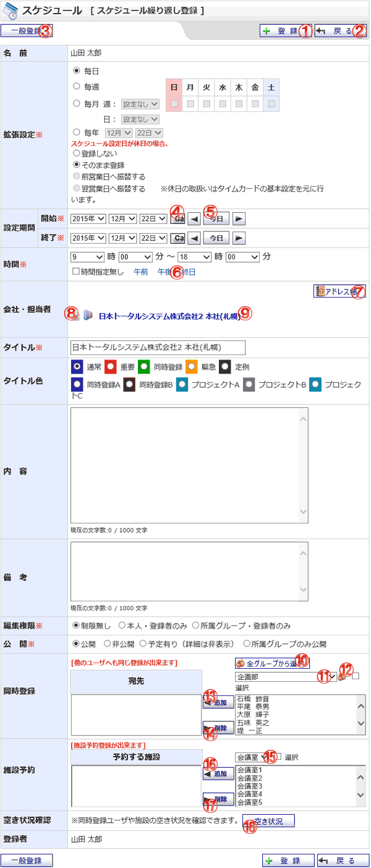Select the 毎年 repeat option
This screenshot has height=868, width=371.
tap(77, 132)
